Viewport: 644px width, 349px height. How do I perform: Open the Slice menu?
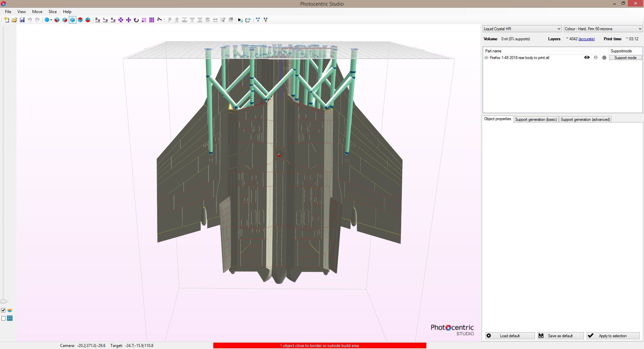53,12
